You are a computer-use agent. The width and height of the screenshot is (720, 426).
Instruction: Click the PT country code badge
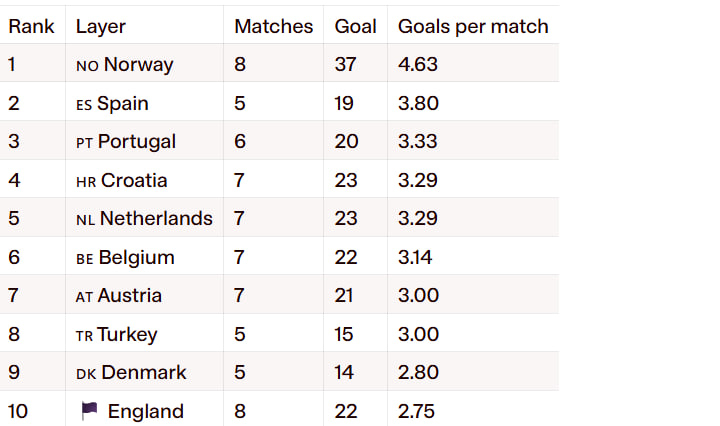pyautogui.click(x=85, y=143)
